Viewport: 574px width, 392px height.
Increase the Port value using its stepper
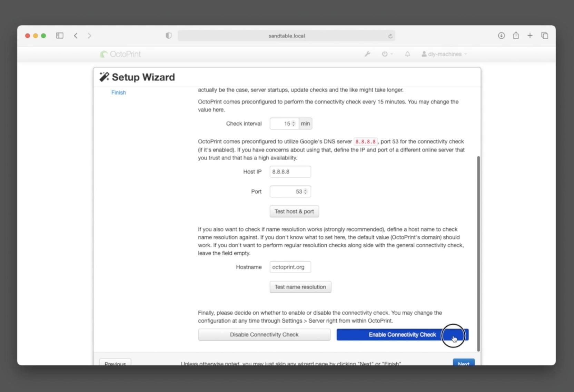[305, 190]
